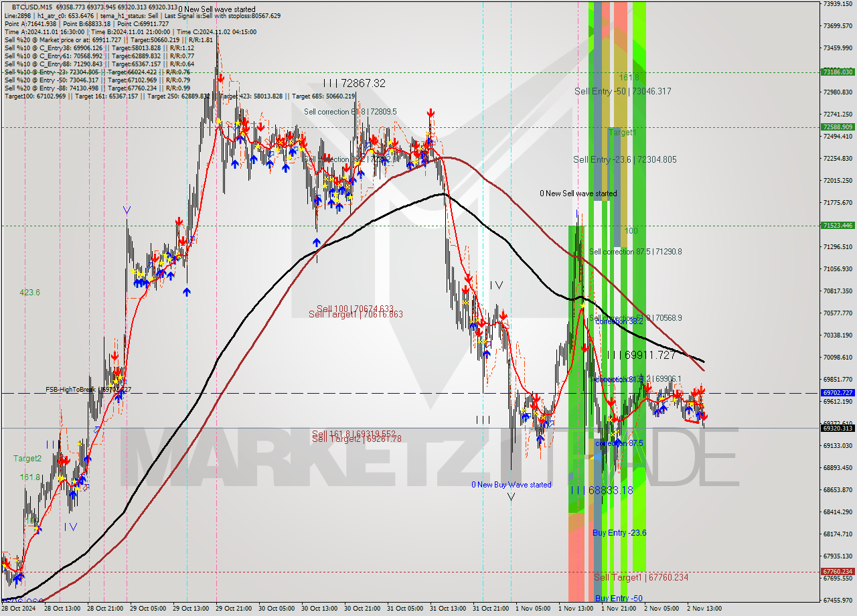This screenshot has width=857, height=616.
Task: Click the '0 New Sell wave started' label mid-chart
Action: [x=578, y=194]
